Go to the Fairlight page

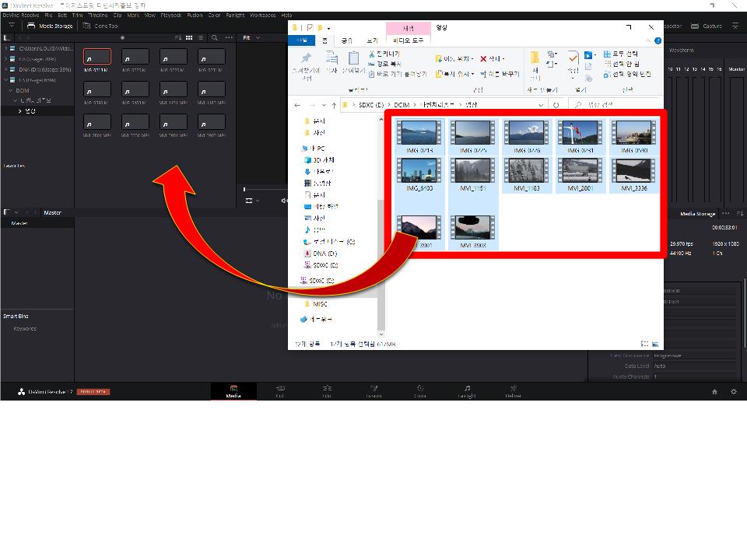(467, 391)
